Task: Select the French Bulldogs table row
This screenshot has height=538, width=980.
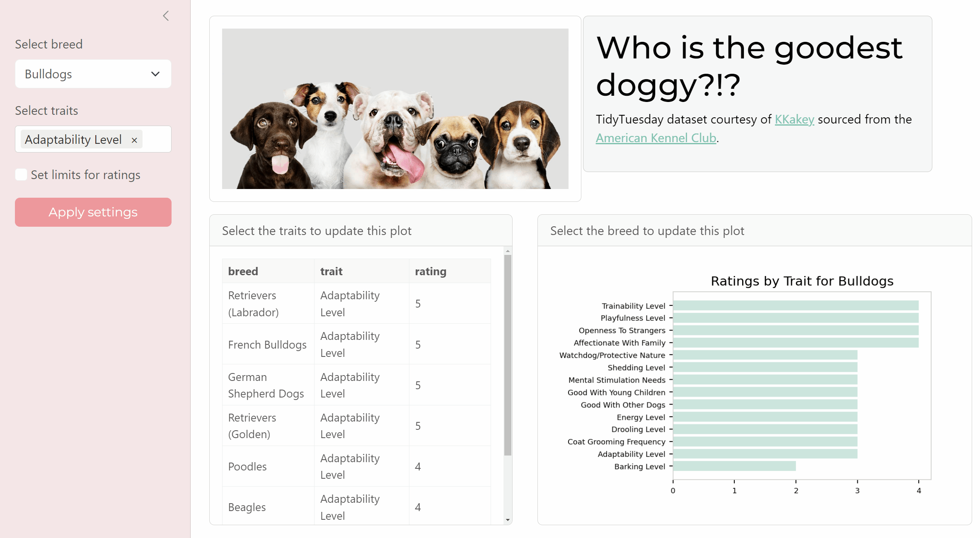Action: coord(267,344)
